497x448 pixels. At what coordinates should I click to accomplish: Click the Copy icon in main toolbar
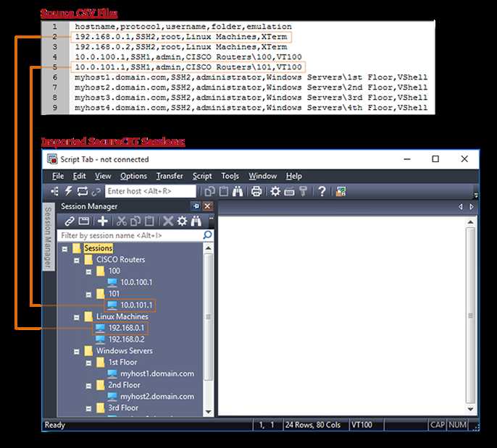(209, 191)
